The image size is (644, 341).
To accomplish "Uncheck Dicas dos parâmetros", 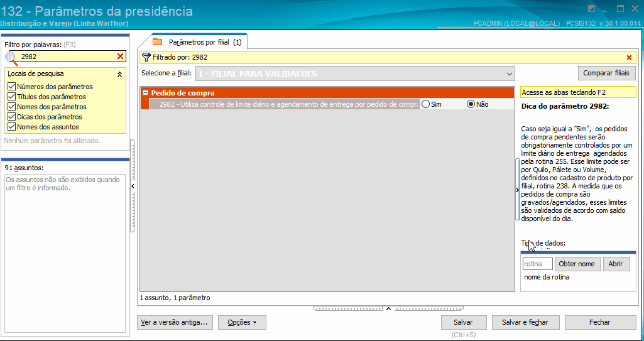I will [11, 117].
